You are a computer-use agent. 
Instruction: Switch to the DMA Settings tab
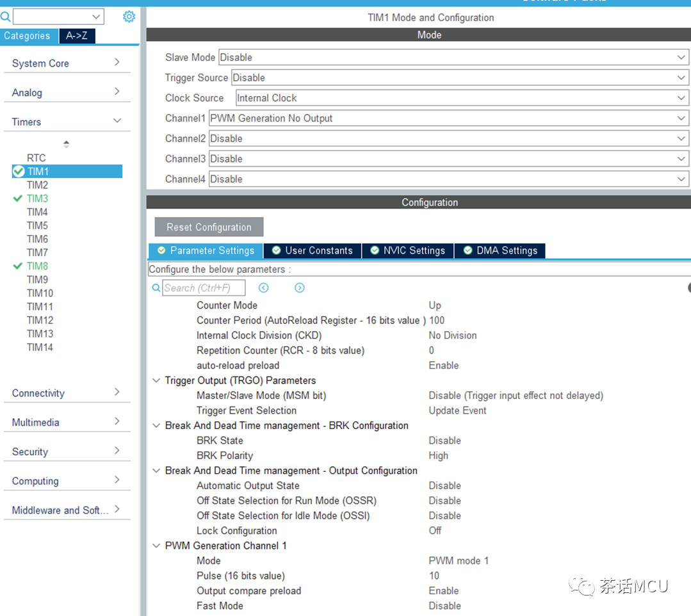click(500, 250)
